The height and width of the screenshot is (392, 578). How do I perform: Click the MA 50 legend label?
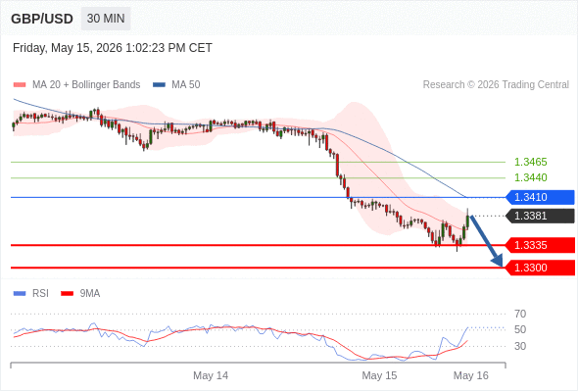pos(186,85)
